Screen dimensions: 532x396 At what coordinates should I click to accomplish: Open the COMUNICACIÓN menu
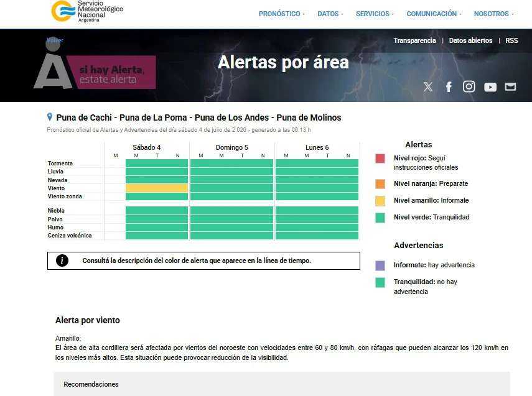coord(434,14)
